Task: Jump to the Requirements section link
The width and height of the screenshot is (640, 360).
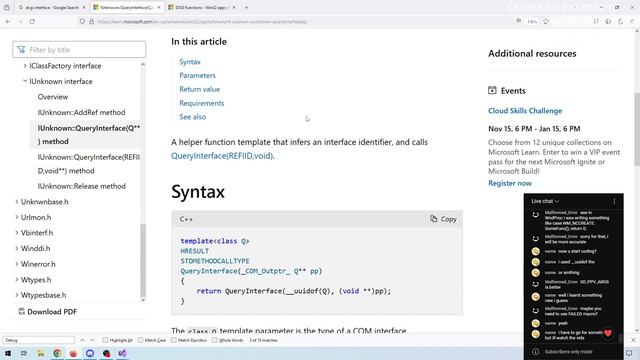Action: pyautogui.click(x=202, y=103)
